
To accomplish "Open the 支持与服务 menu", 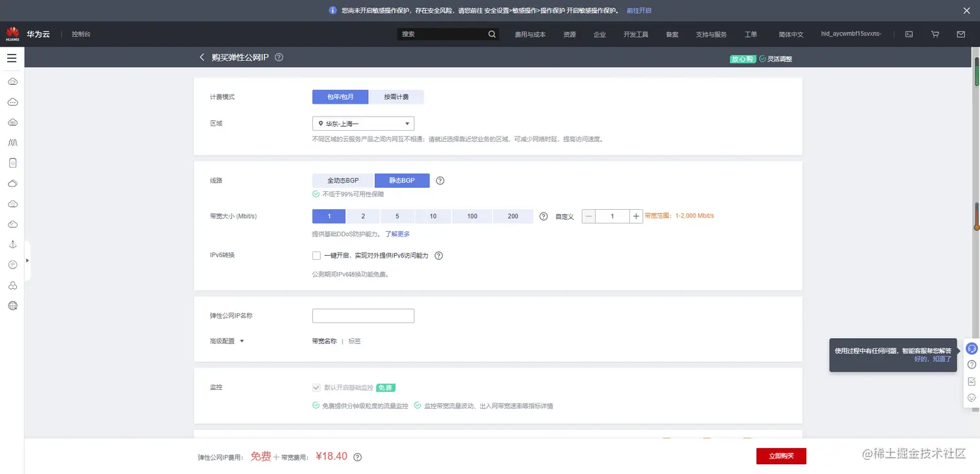I will coord(711,34).
